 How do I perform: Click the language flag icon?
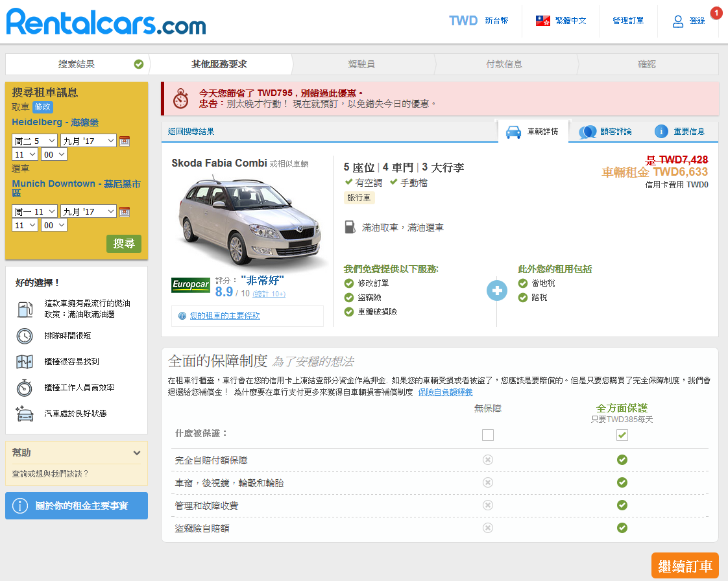tap(542, 20)
